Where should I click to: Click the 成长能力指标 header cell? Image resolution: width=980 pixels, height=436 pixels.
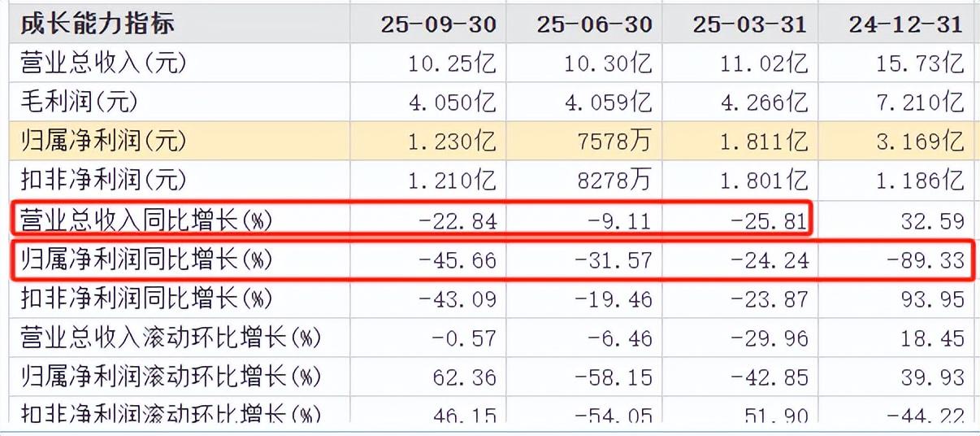click(x=98, y=23)
